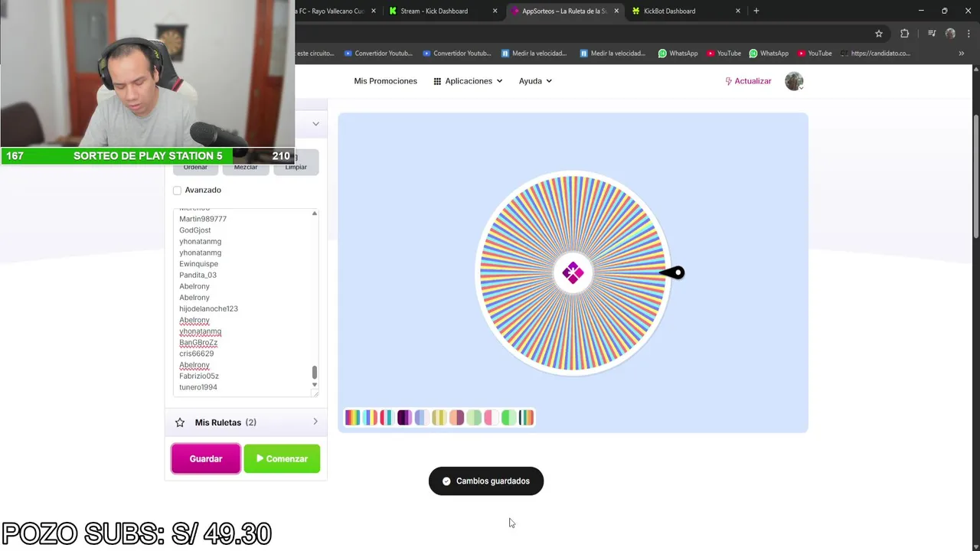980x551 pixels.
Task: Click the Mis Ruletas star icon
Action: coord(180,422)
